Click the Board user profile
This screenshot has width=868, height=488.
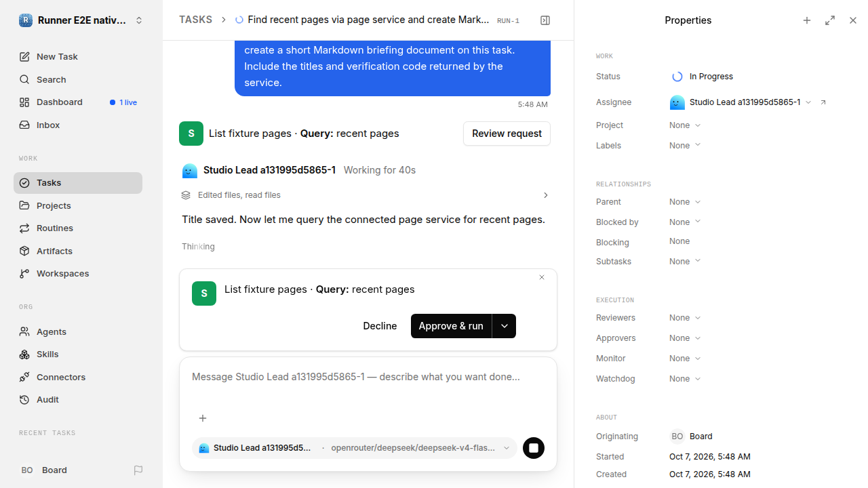[44, 470]
